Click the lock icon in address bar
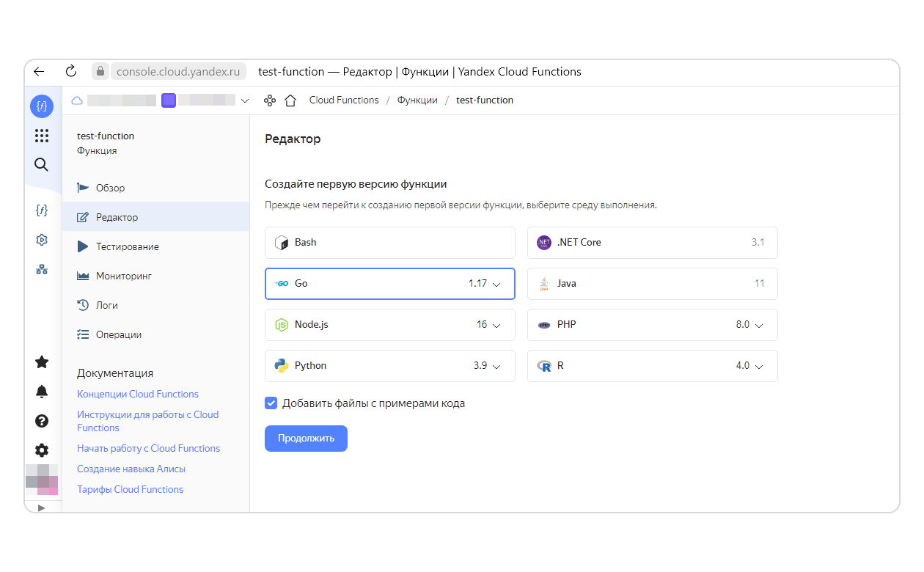 pos(100,72)
